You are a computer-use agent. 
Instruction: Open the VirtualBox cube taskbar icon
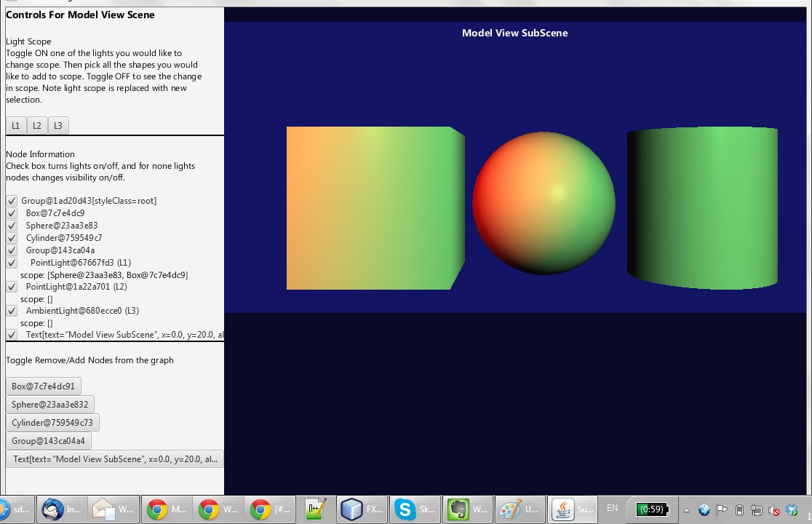[x=363, y=509]
